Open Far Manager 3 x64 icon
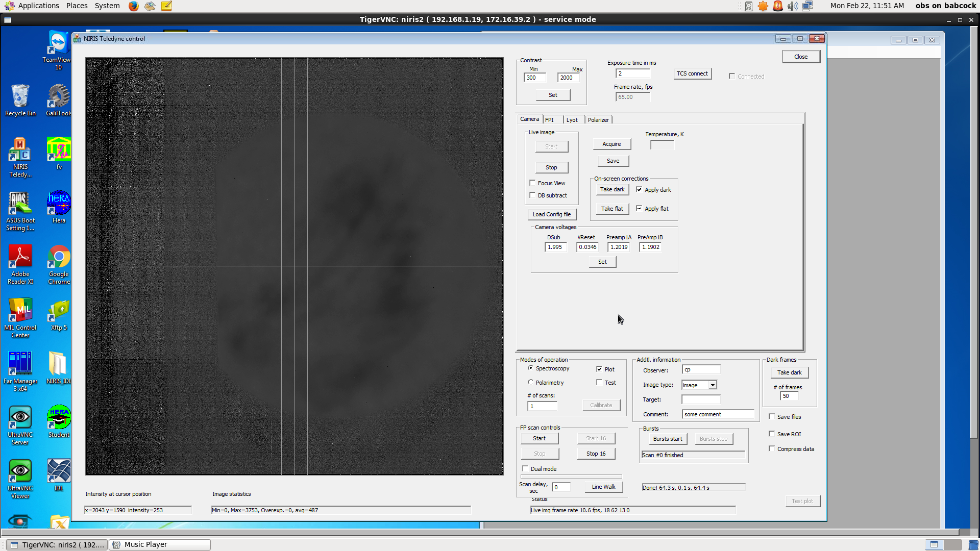 (x=20, y=372)
